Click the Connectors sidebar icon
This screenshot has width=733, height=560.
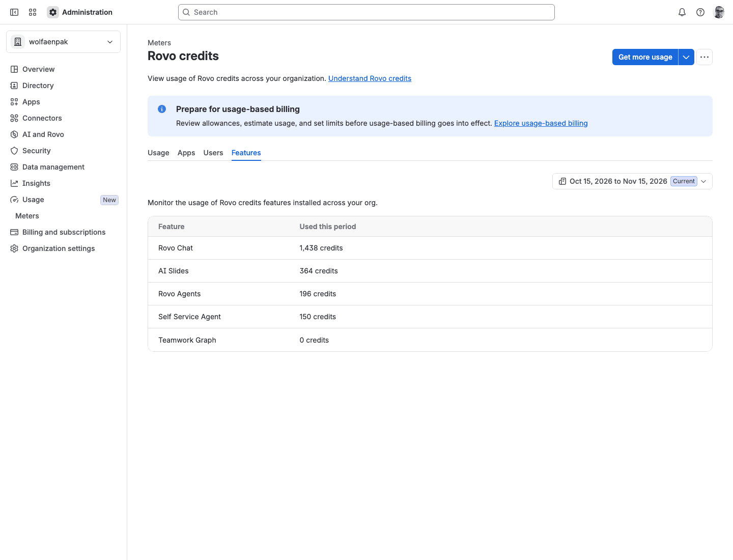14,118
